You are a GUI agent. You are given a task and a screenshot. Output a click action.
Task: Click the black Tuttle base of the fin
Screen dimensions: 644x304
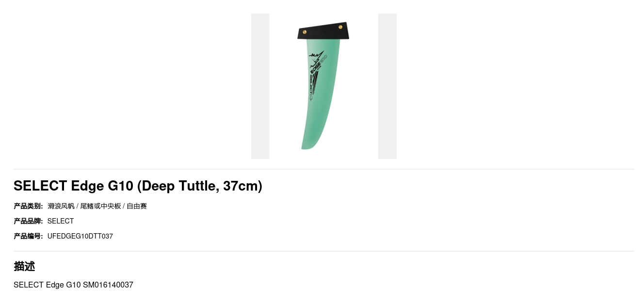323,31
